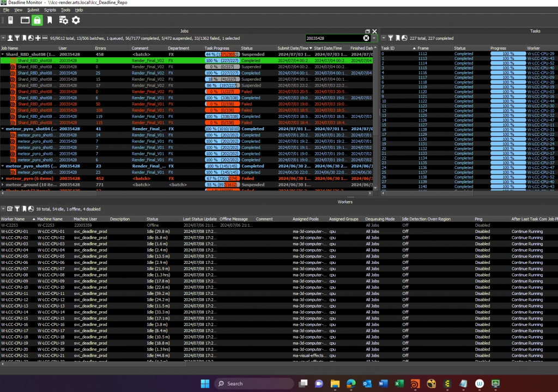The height and width of the screenshot is (392, 558).
Task: Collapse the meteor_pyro_shot04 batch group
Action: click(x=3, y=129)
